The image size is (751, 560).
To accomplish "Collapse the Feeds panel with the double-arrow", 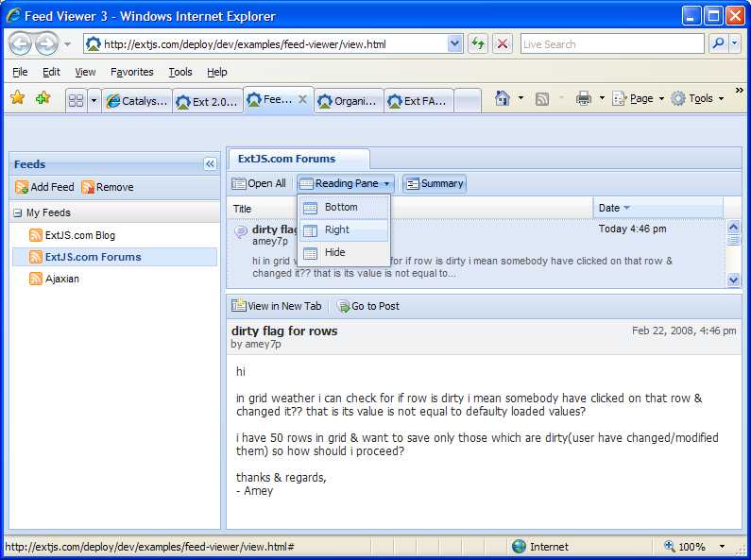I will [210, 164].
